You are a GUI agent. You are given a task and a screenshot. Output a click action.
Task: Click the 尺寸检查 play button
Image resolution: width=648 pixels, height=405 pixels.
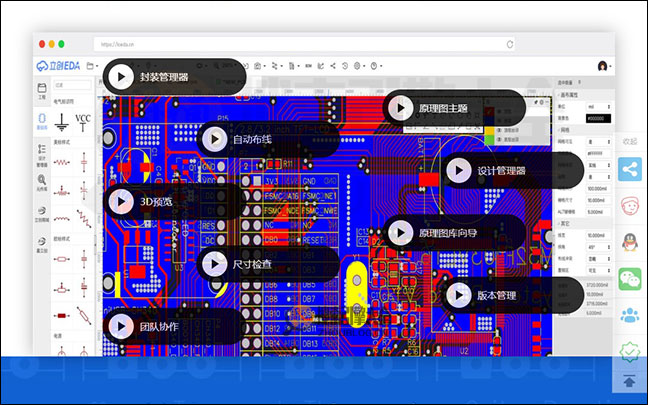(x=215, y=264)
